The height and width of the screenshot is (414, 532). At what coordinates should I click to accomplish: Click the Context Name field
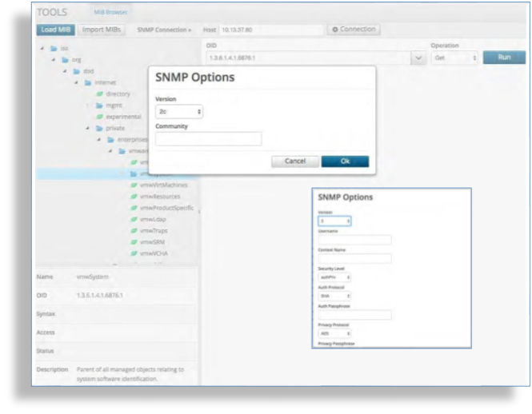354,259
